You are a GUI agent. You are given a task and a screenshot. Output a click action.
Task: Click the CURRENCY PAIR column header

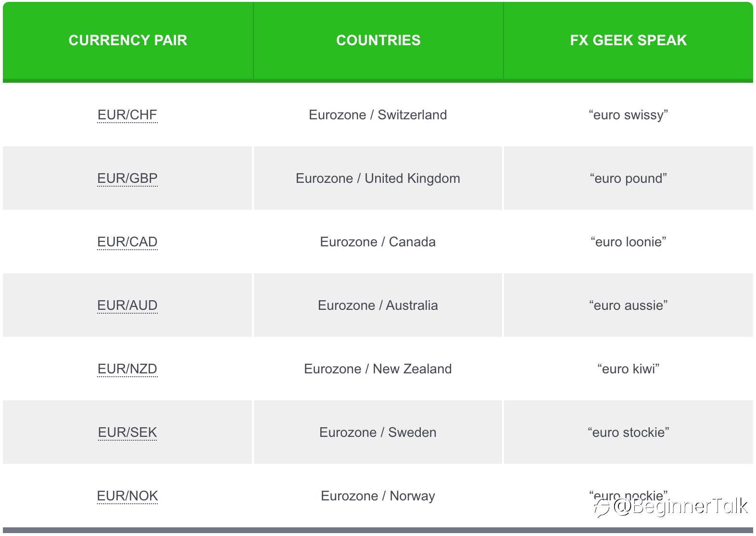128,40
